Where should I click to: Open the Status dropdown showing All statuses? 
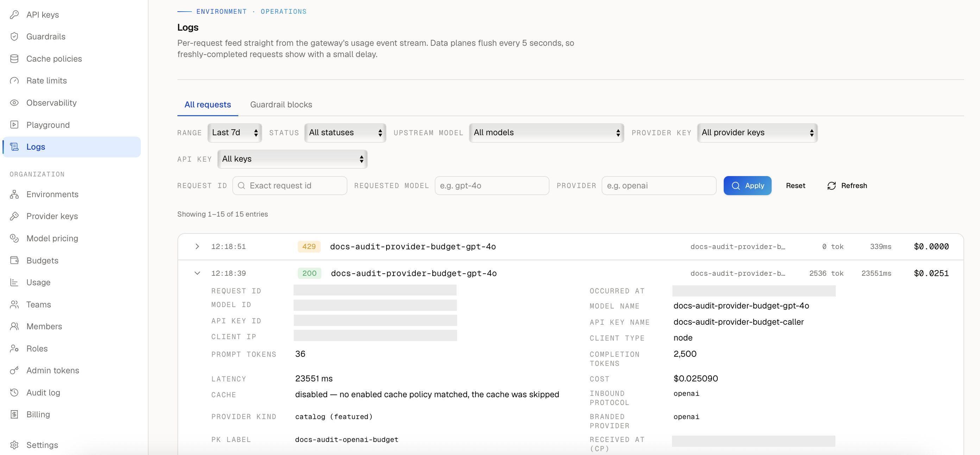345,132
